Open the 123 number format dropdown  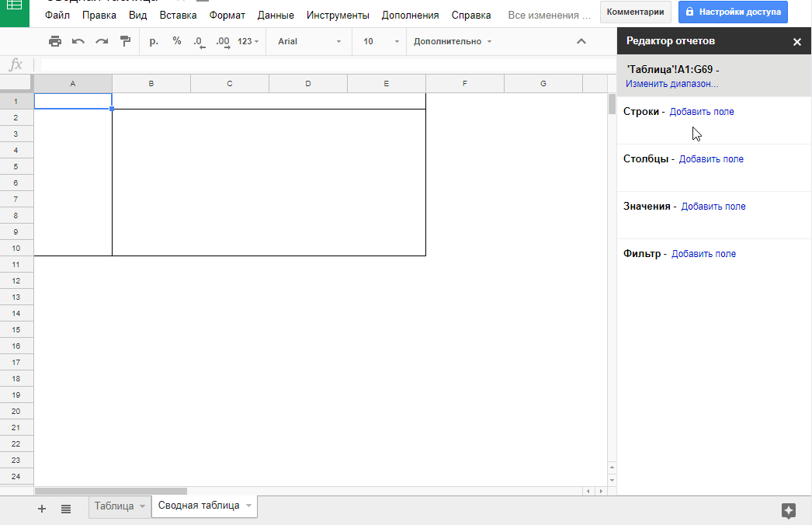[248, 41]
